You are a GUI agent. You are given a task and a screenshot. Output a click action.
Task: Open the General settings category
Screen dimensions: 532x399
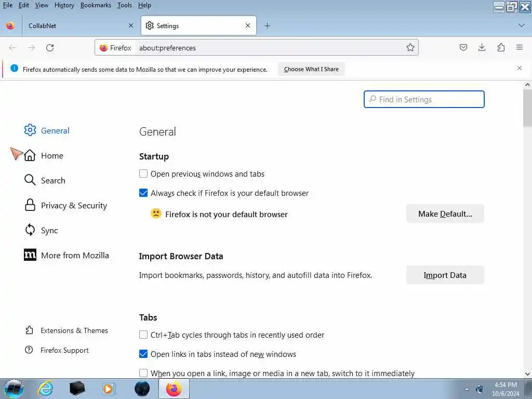click(46, 130)
